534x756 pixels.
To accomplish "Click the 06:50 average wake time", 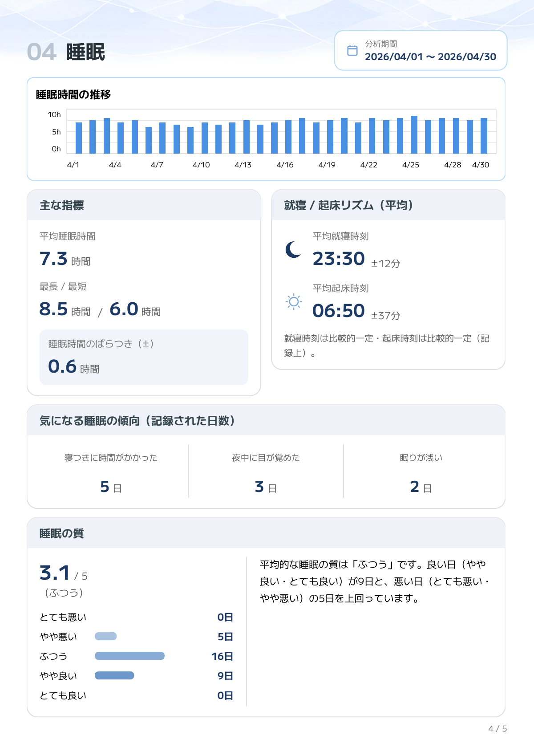I will [x=339, y=311].
